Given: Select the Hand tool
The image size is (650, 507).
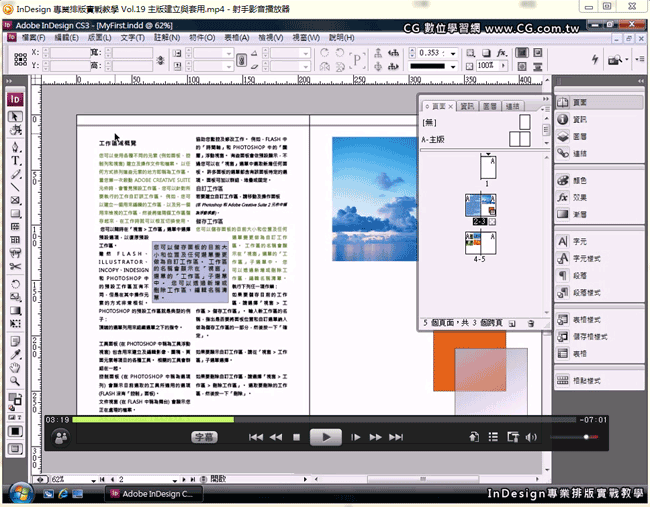Looking at the screenshot, I should (x=15, y=368).
